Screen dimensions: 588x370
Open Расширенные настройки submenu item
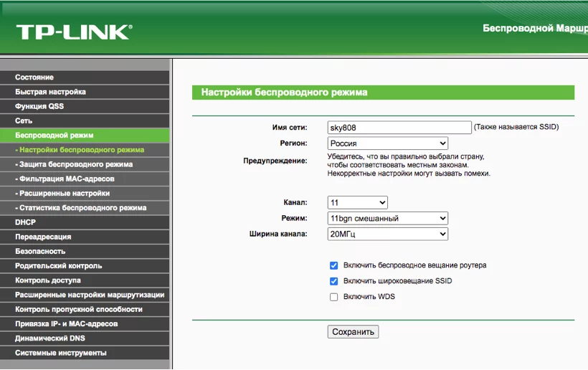click(x=85, y=194)
